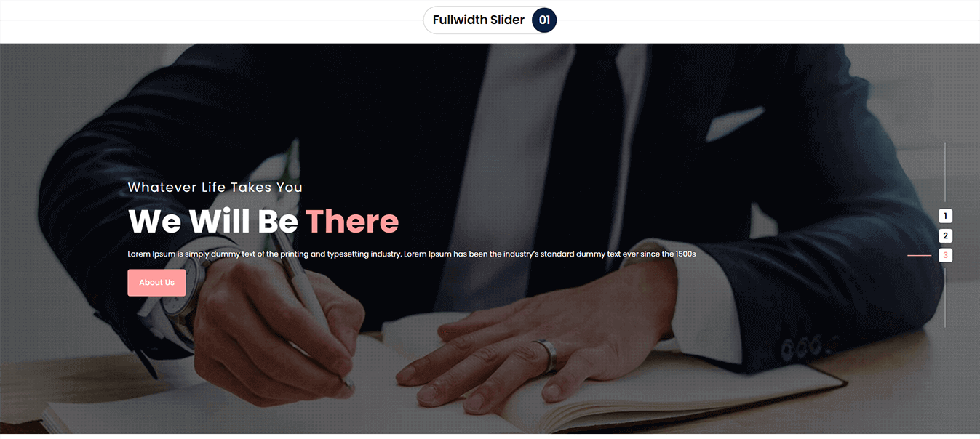The width and height of the screenshot is (980, 439).
Task: Switch to slide 2 using pagination
Action: click(945, 235)
